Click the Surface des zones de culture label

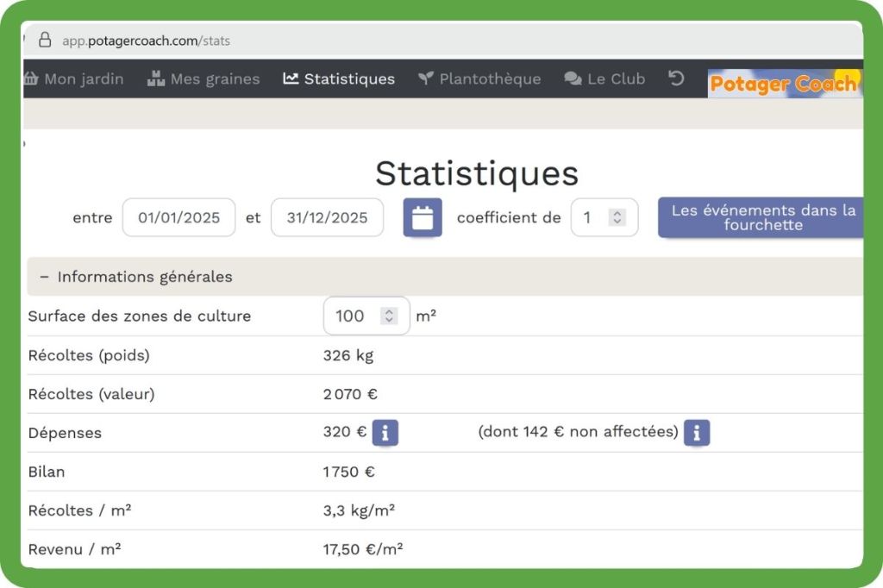140,316
